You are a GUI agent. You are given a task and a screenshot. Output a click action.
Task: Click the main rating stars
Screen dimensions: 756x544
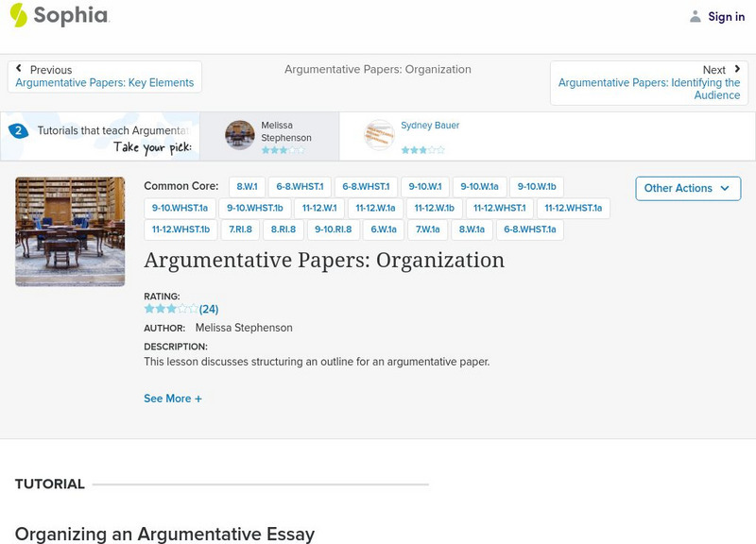pos(171,309)
